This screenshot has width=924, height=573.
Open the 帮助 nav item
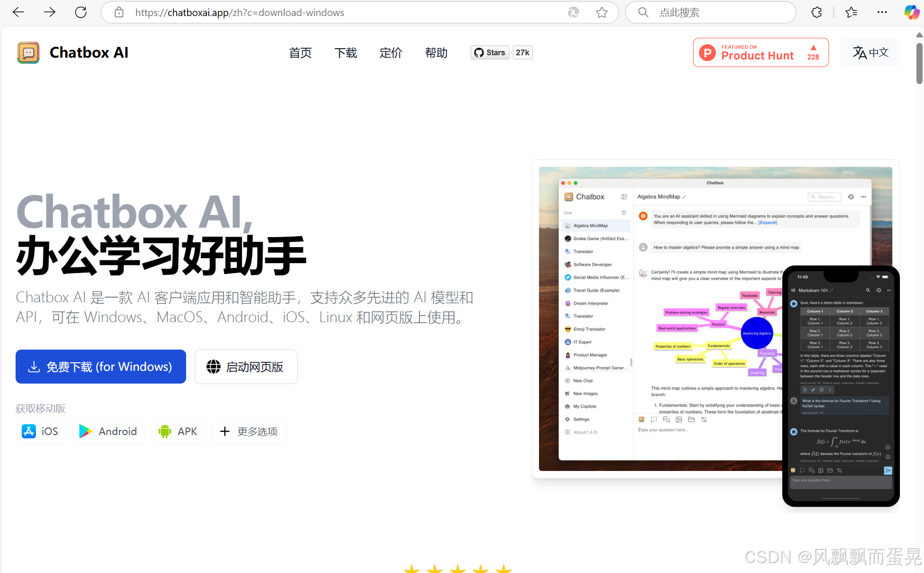[436, 53]
